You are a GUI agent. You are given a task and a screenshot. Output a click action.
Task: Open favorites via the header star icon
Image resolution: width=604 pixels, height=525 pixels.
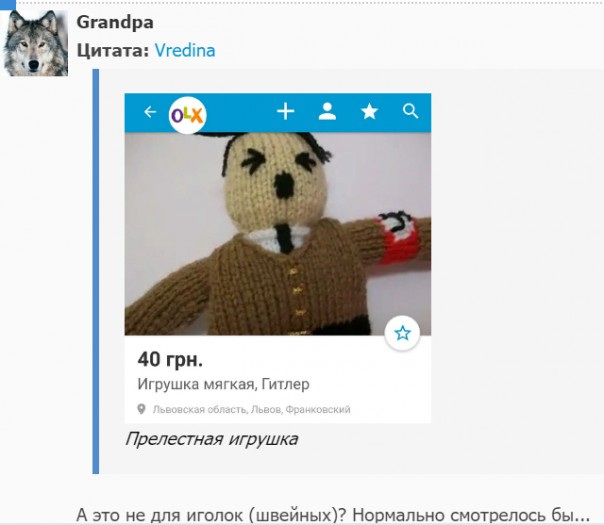tap(369, 112)
